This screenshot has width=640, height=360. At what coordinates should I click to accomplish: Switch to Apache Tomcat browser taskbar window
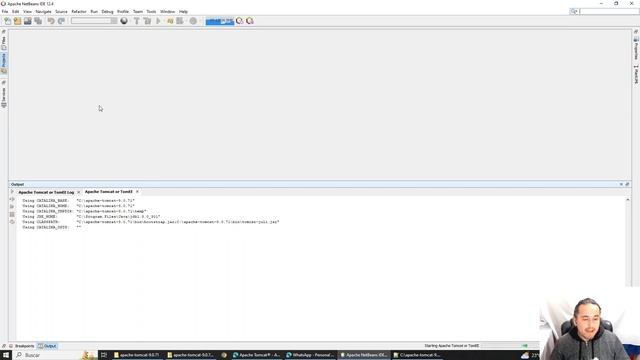[257, 355]
